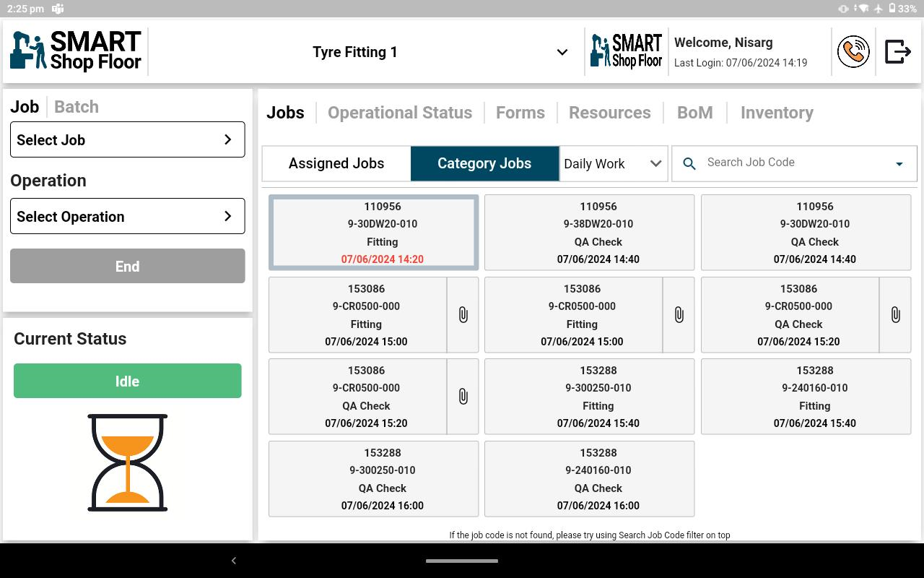
Task: Select job 153288 9-240160-010 Fitting card
Action: [806, 397]
